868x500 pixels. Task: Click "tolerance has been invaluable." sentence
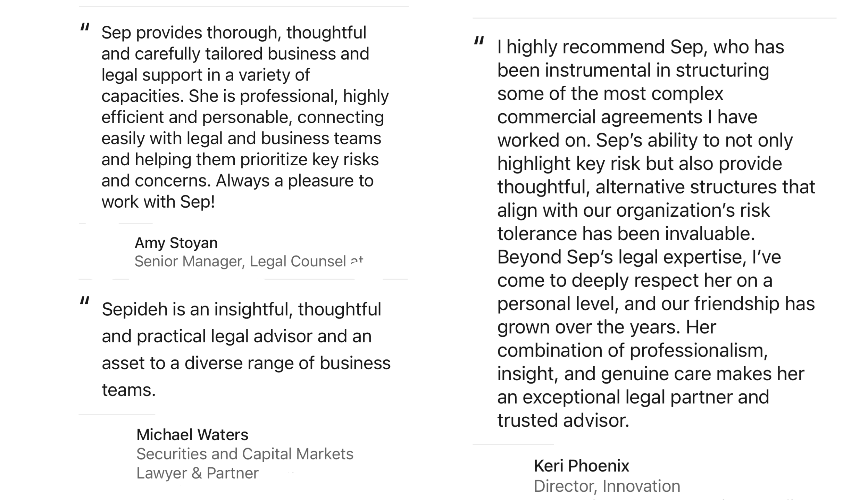pos(626,234)
